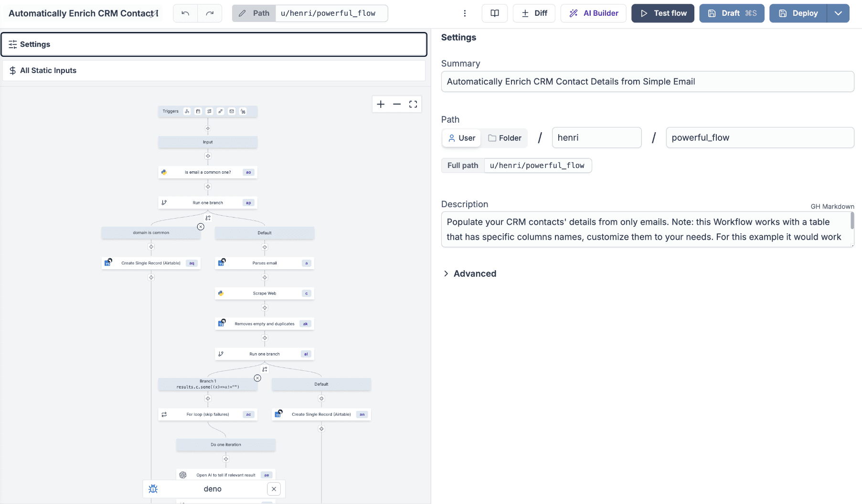Open the three-dot more options menu
The width and height of the screenshot is (862, 504).
click(x=464, y=13)
